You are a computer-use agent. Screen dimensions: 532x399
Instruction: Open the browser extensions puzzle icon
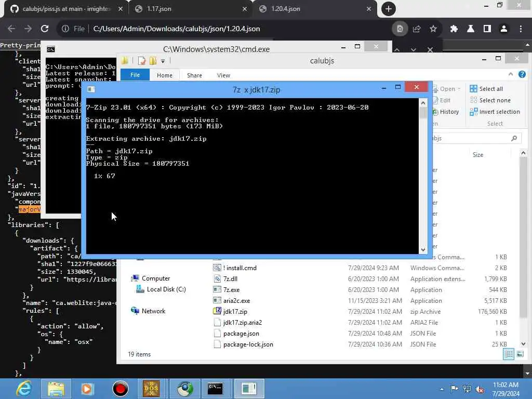coord(454,29)
